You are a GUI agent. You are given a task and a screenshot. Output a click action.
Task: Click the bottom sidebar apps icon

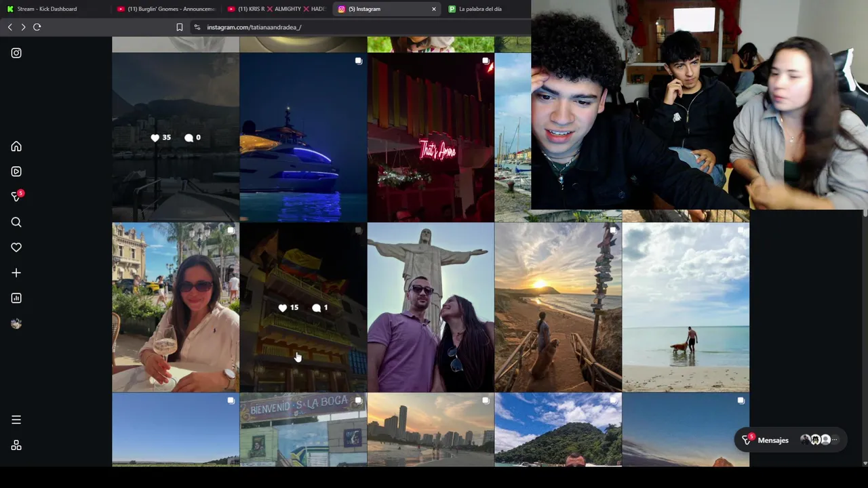pos(16,445)
